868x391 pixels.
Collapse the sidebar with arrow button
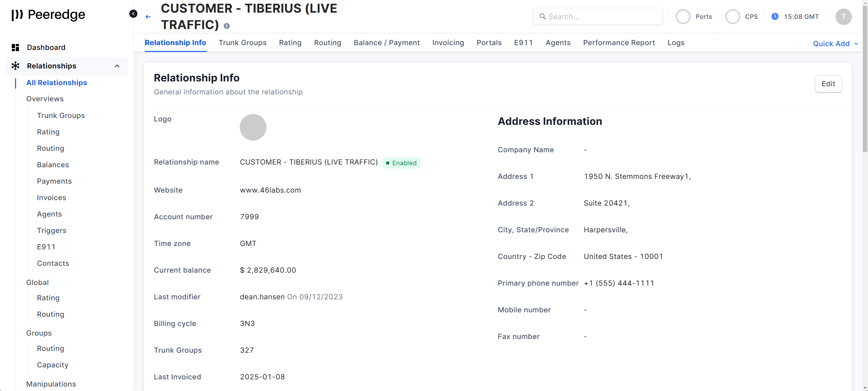[x=133, y=14]
